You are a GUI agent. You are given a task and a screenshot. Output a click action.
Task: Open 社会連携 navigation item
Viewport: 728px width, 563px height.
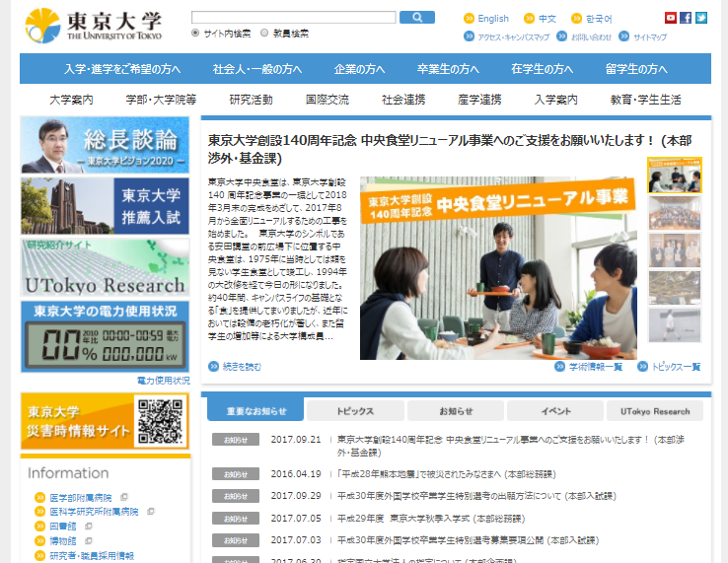403,100
